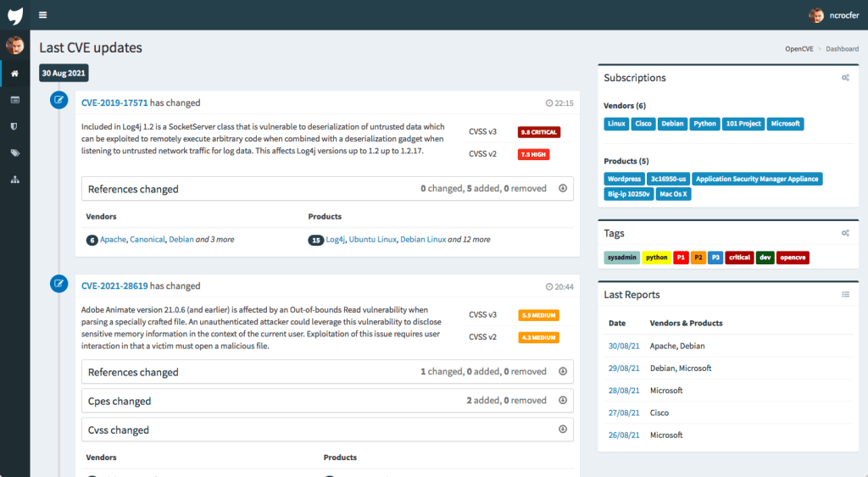Viewport: 868px width, 477px height.
Task: Open the Tags panel settings gears icon
Action: pos(845,233)
